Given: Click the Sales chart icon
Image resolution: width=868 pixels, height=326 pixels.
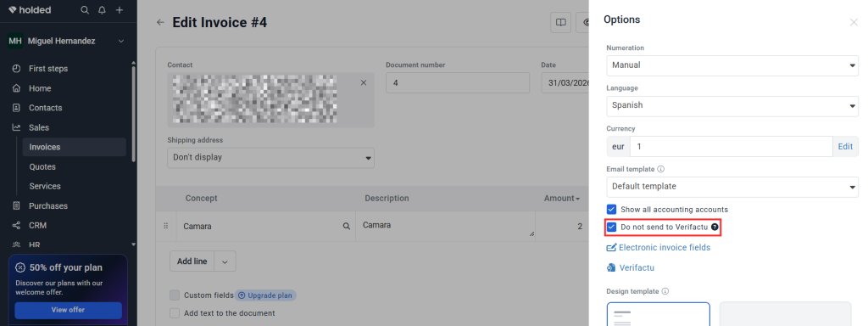Looking at the screenshot, I should coord(17,127).
